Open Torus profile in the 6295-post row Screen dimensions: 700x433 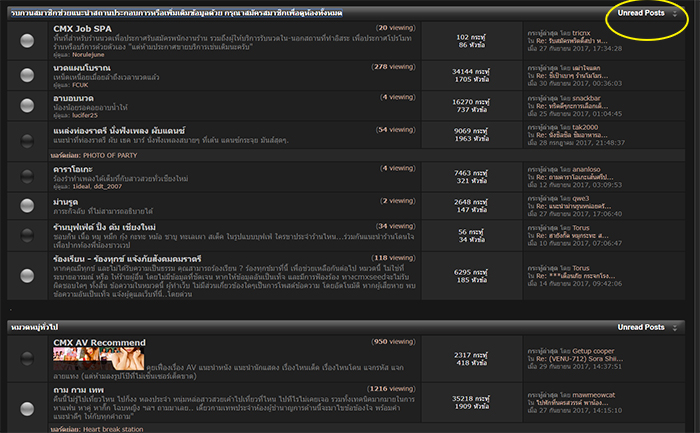coord(581,268)
